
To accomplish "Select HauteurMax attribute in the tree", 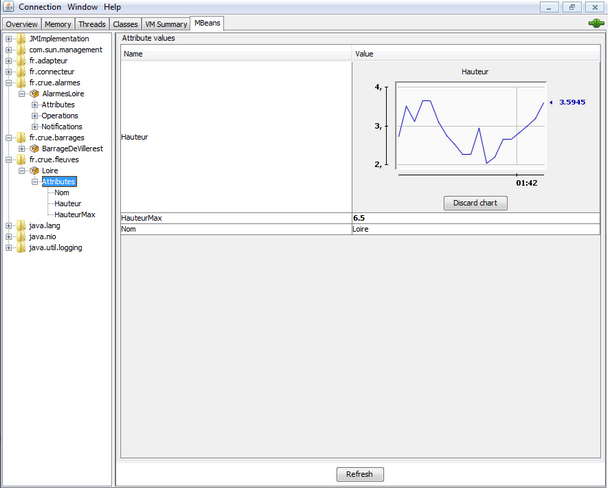I will (x=75, y=214).
